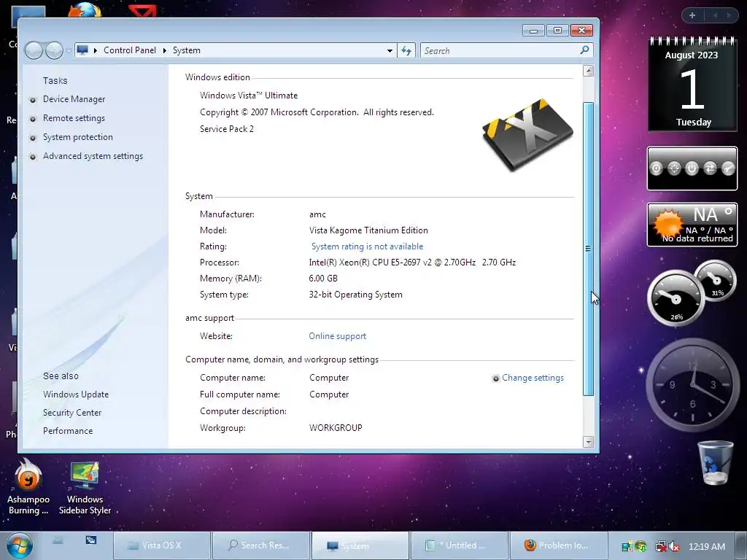Screen dimensions: 747x560
Task: Click the power symbol button in gadget
Action: (692, 168)
